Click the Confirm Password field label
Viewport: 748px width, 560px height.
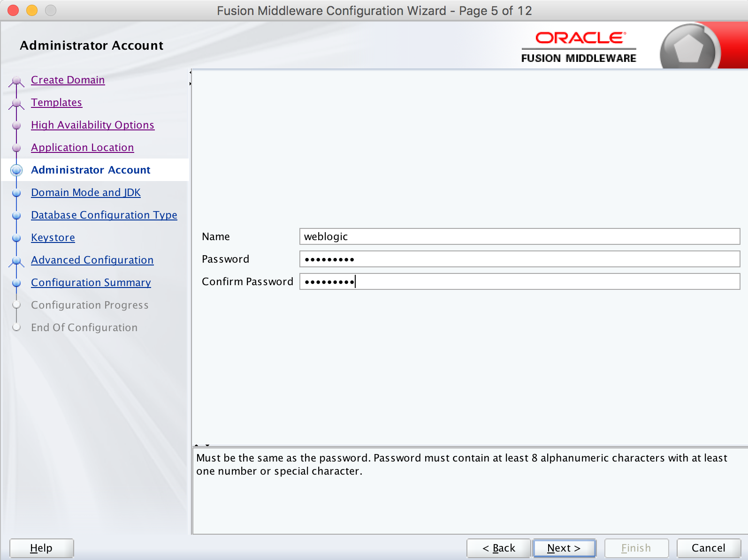(x=248, y=282)
